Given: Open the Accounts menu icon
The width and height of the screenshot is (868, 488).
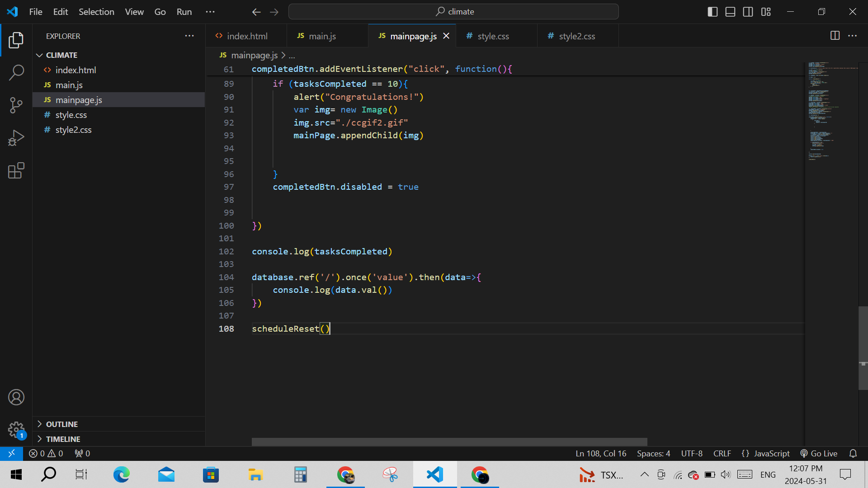Looking at the screenshot, I should (x=16, y=397).
